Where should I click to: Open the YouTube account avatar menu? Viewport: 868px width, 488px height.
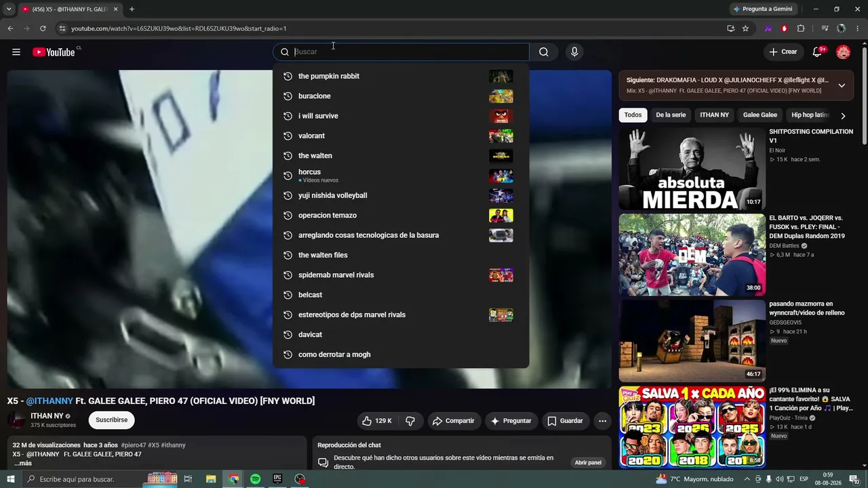(x=843, y=52)
